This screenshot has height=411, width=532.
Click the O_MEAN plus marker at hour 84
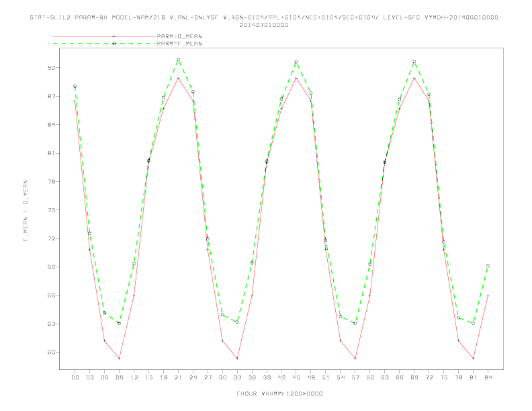click(488, 295)
